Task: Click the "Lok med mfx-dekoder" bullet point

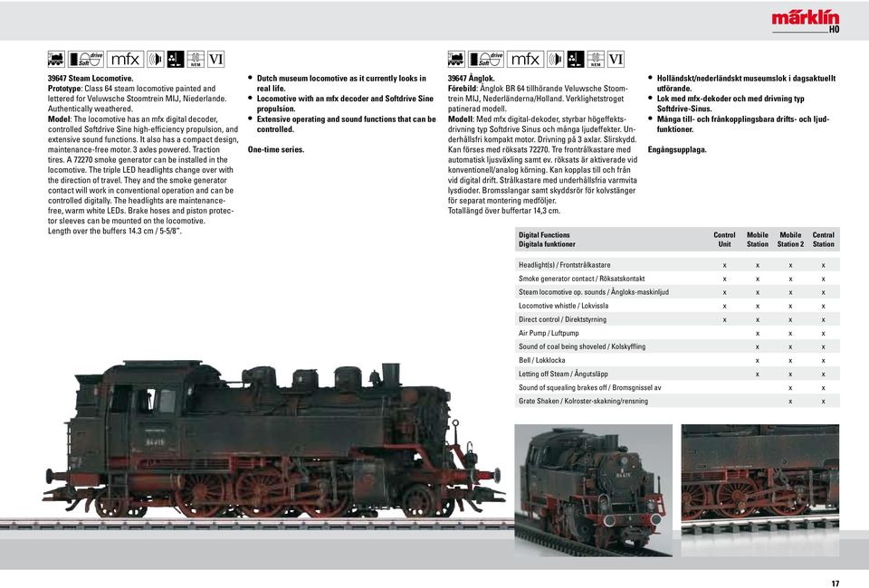Action: click(x=731, y=103)
